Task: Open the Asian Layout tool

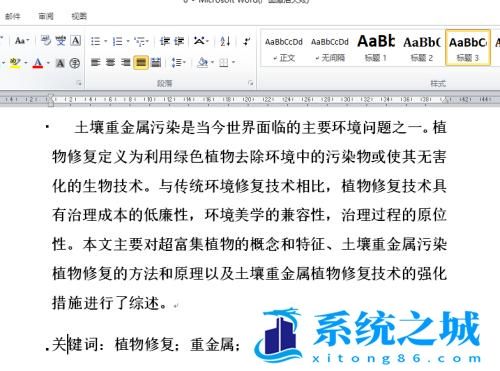Action: point(199,41)
